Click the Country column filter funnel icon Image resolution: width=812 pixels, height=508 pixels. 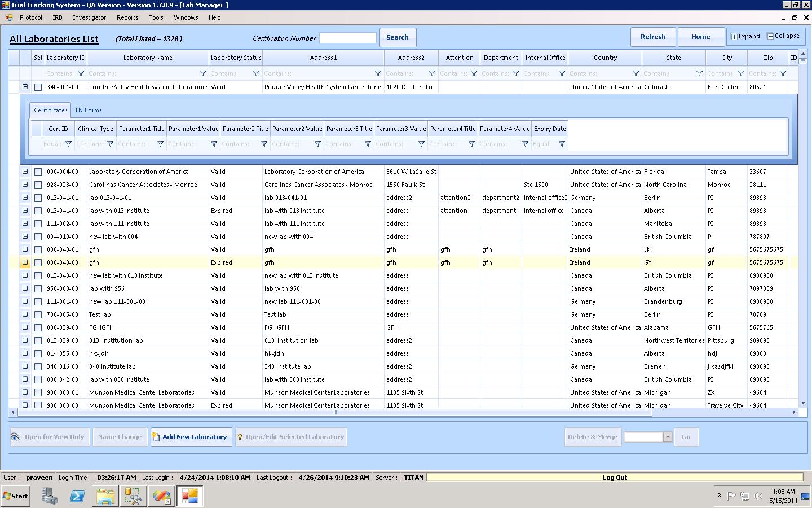coord(636,73)
